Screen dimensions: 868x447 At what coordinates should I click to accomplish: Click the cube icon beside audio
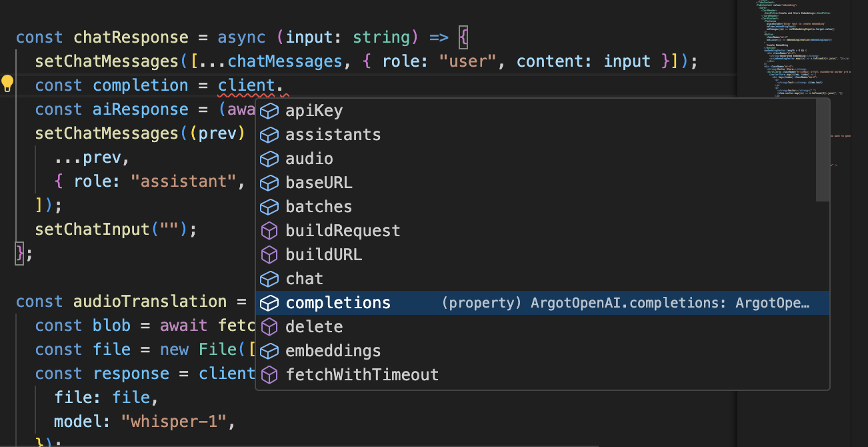point(269,159)
